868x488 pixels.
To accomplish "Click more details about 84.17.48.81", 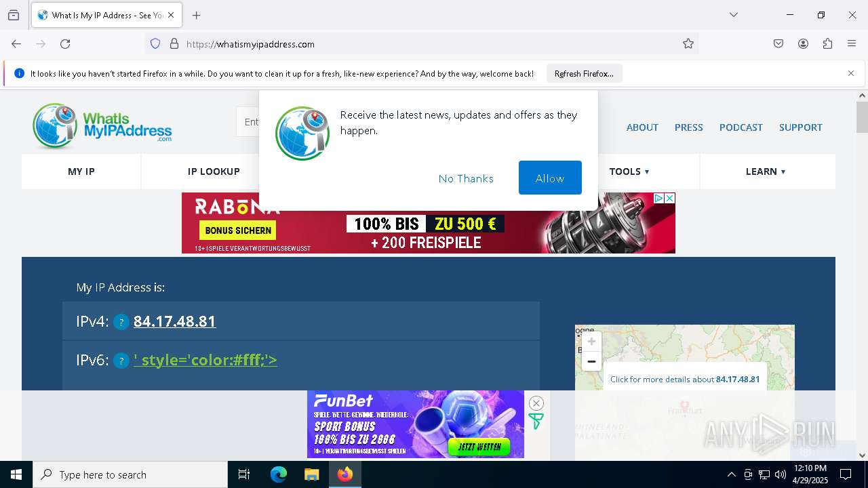I will 685,380.
